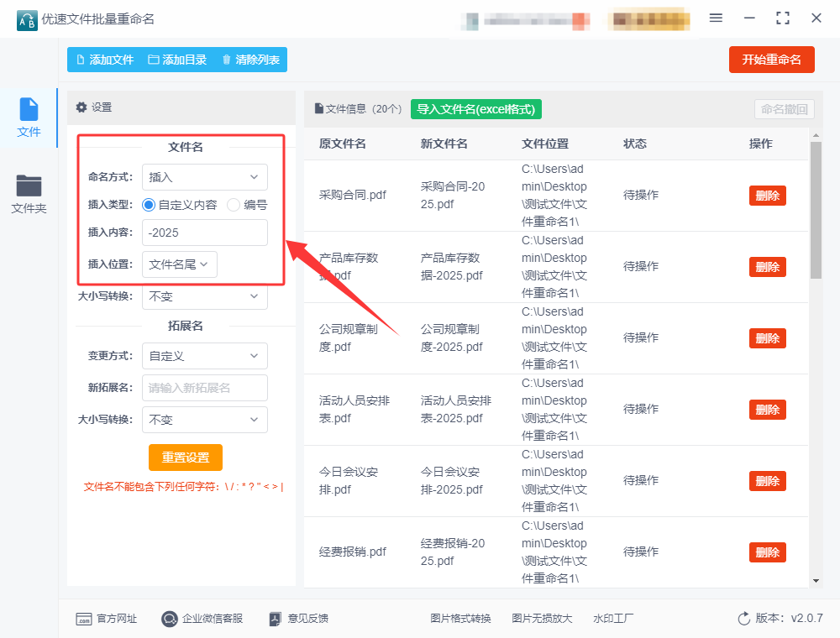Screen dimensions: 840x638
Task: Click the version refresh icon
Action: (743, 618)
